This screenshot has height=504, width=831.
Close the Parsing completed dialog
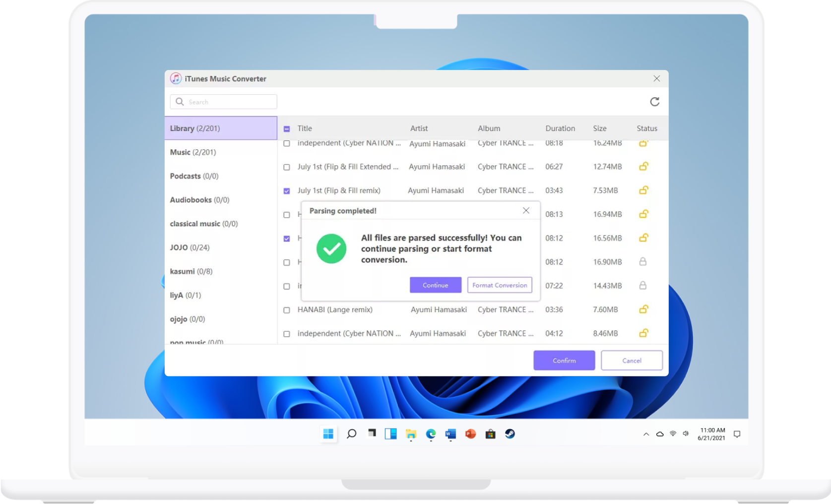(526, 210)
